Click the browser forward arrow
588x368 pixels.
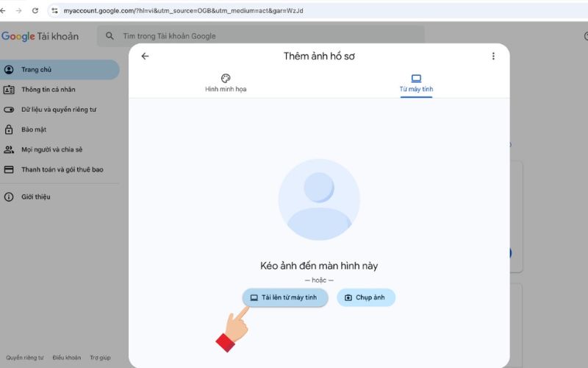(x=18, y=11)
